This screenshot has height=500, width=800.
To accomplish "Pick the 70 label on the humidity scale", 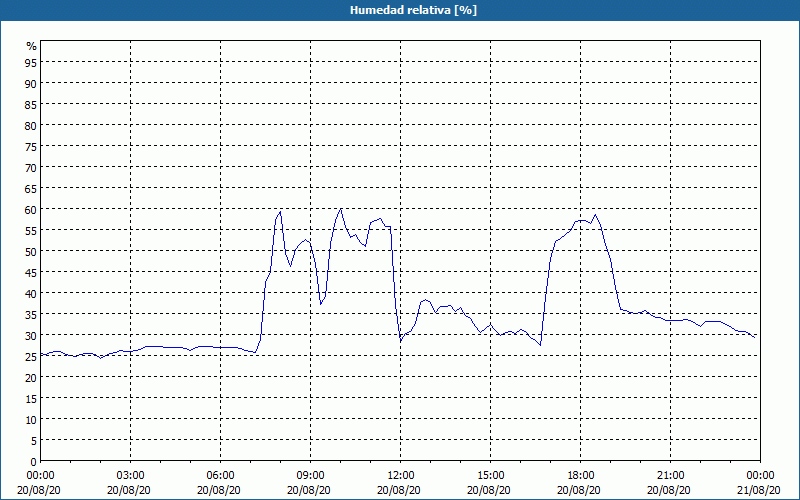I will click(x=31, y=167).
